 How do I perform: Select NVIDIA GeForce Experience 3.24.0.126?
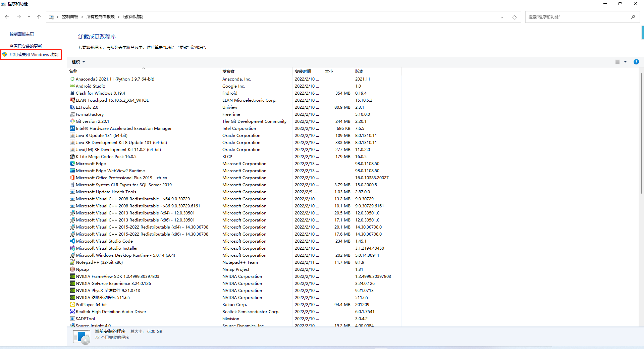[x=113, y=283]
